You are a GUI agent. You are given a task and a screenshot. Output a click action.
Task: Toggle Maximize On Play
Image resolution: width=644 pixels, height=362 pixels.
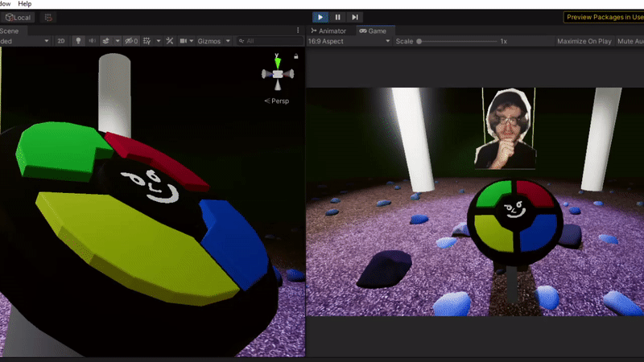(584, 41)
